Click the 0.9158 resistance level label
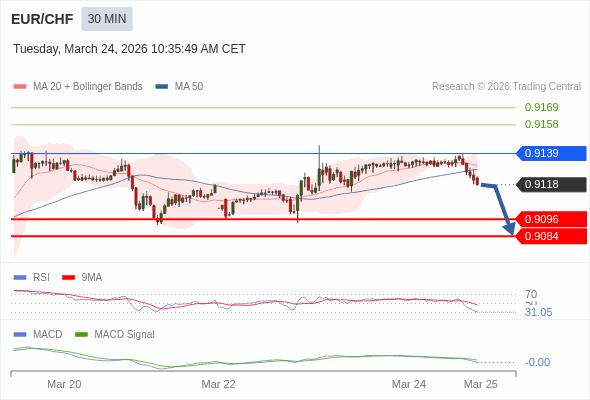 [x=541, y=124]
